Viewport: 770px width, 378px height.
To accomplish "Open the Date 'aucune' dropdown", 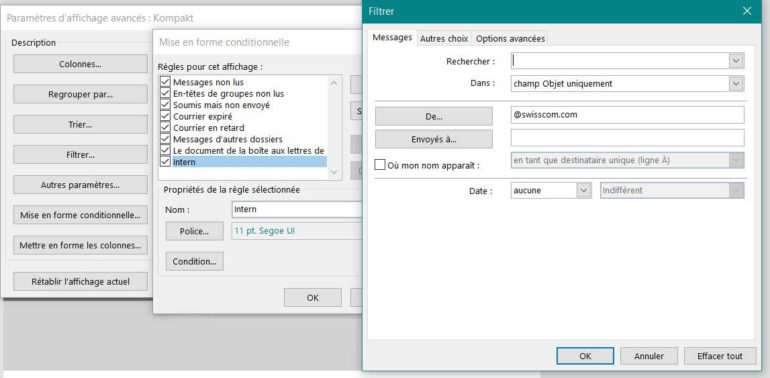I will click(583, 190).
